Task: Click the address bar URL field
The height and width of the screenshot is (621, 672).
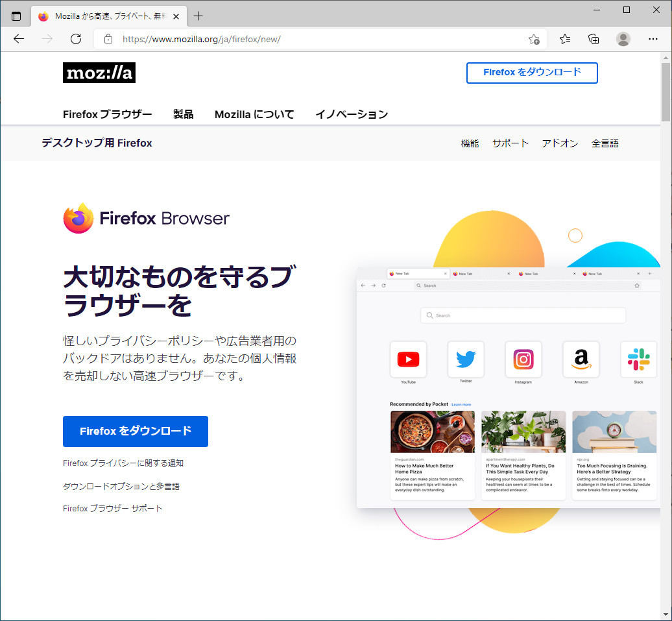Action: pos(319,40)
